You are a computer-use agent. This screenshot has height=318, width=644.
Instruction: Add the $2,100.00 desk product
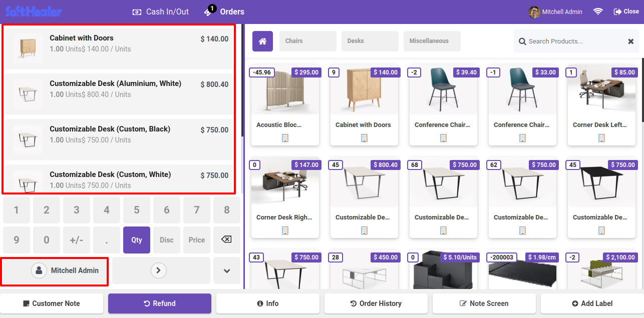click(601, 270)
